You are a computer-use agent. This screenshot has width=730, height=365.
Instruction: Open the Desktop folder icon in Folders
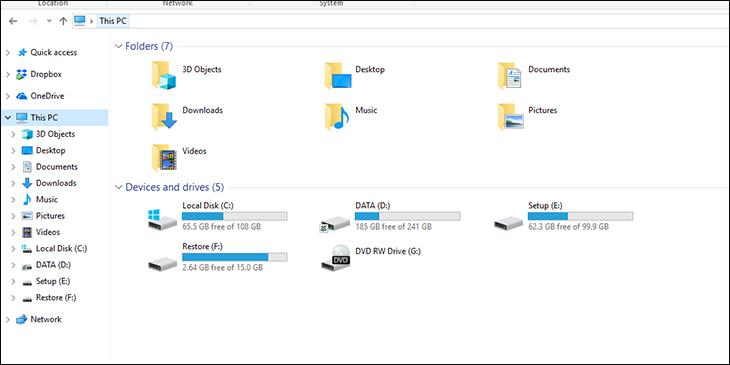coord(338,75)
